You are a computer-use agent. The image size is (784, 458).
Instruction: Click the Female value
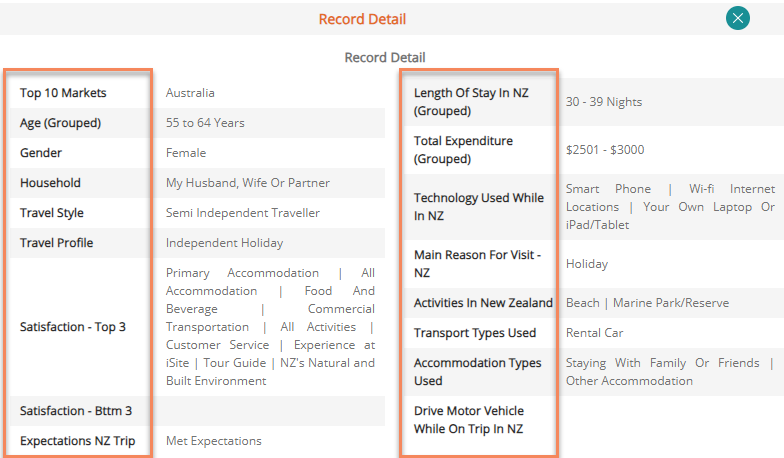click(186, 153)
